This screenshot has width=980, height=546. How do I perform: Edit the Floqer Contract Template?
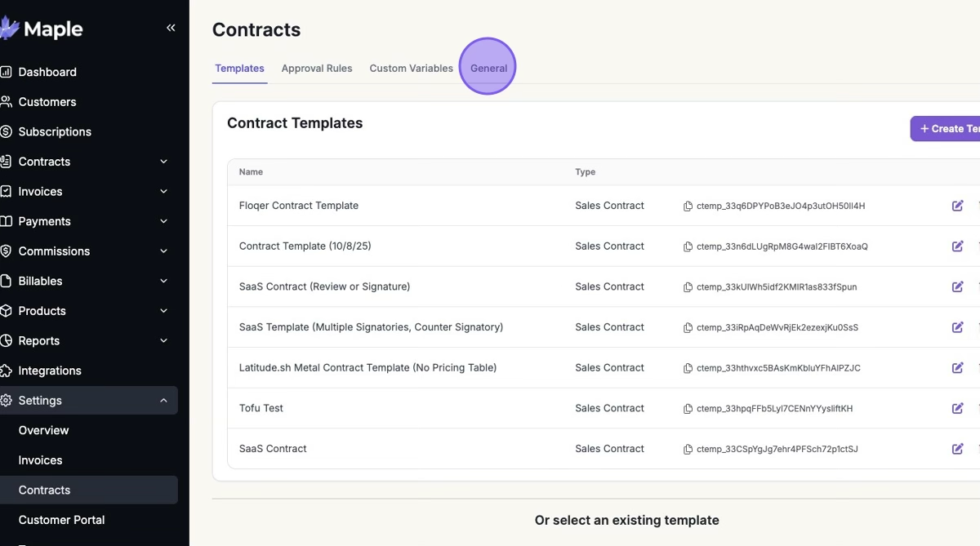tap(957, 206)
